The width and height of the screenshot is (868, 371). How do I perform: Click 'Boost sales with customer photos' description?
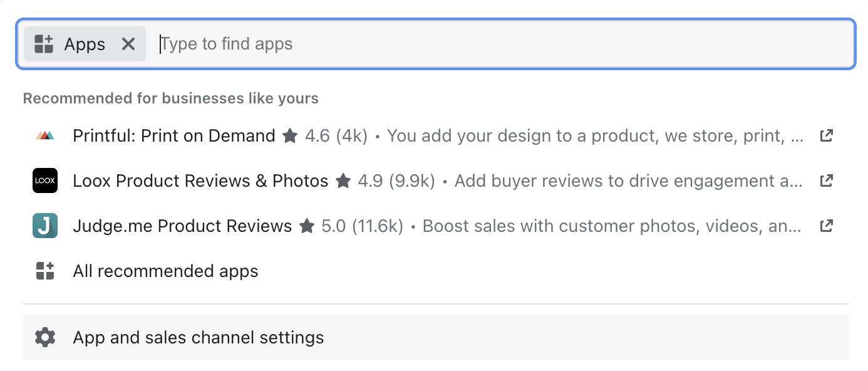tap(612, 226)
